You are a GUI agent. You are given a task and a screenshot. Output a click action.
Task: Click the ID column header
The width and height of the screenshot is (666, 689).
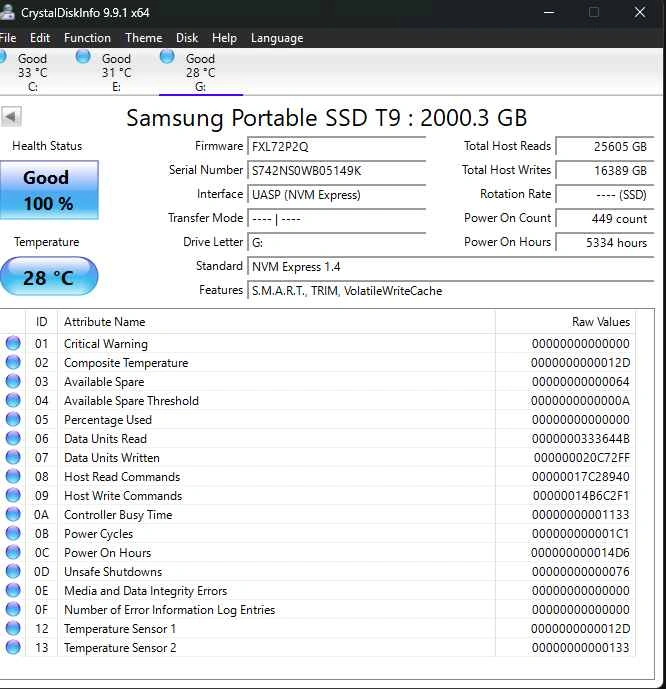41,322
